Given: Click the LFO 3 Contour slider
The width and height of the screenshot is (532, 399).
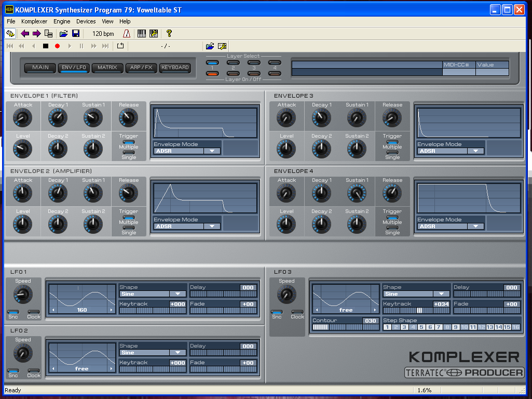Looking at the screenshot, I should tap(346, 327).
